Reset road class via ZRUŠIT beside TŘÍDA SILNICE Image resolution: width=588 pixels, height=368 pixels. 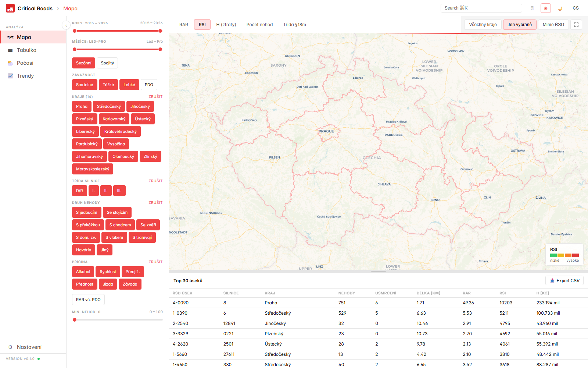click(155, 181)
